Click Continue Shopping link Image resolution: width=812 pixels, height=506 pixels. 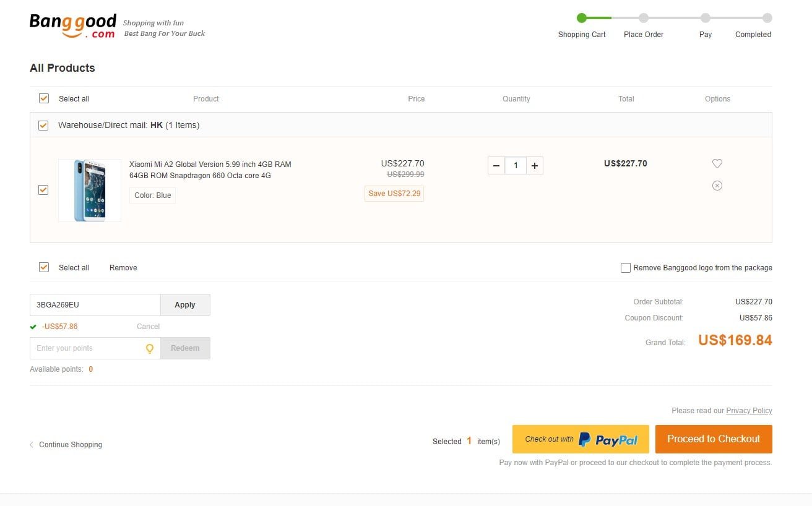tap(71, 445)
